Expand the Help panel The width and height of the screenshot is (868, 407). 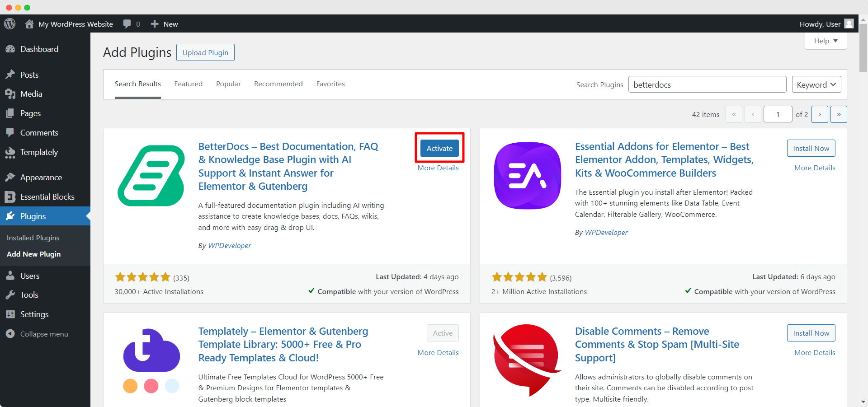pyautogui.click(x=825, y=41)
